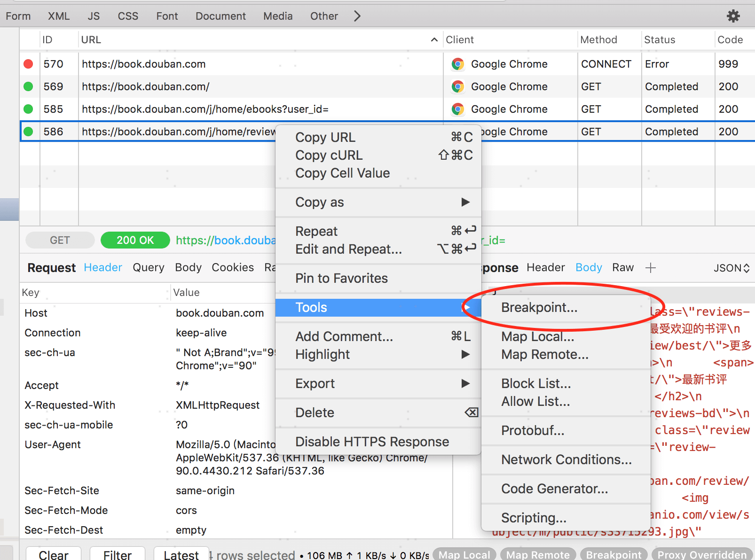This screenshot has width=755, height=560.
Task: Select the ebooks?user_id= request row
Action: [387, 109]
